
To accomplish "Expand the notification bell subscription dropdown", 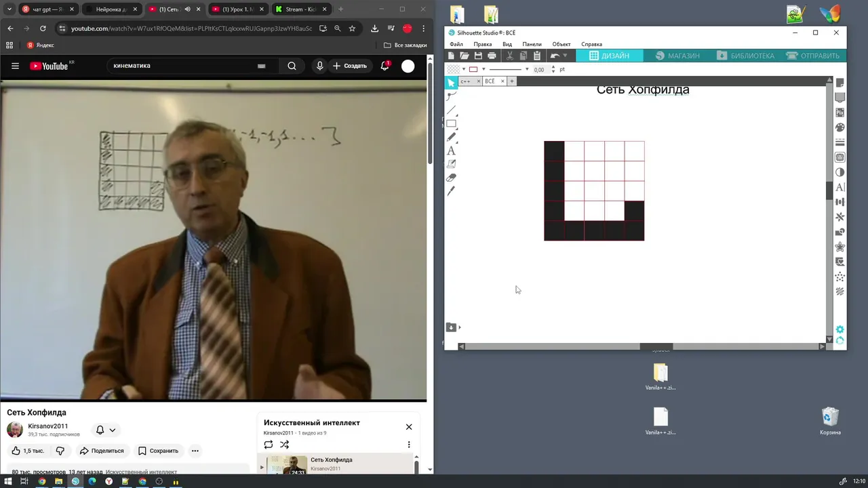I will [x=113, y=430].
